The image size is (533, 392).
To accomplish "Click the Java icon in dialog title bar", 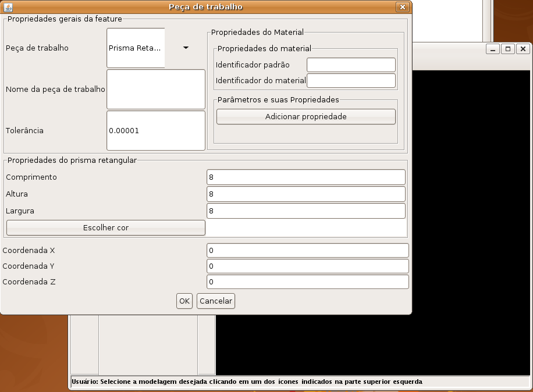I will (x=8, y=7).
